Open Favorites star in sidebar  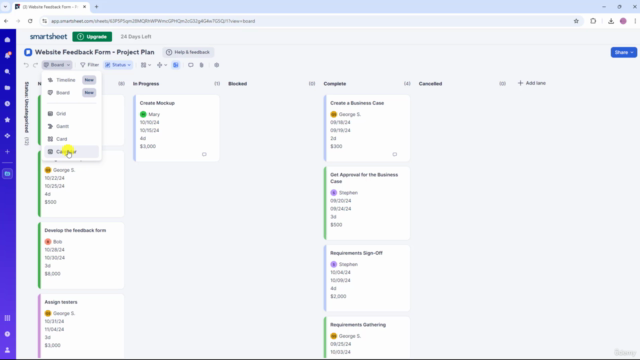[7, 120]
